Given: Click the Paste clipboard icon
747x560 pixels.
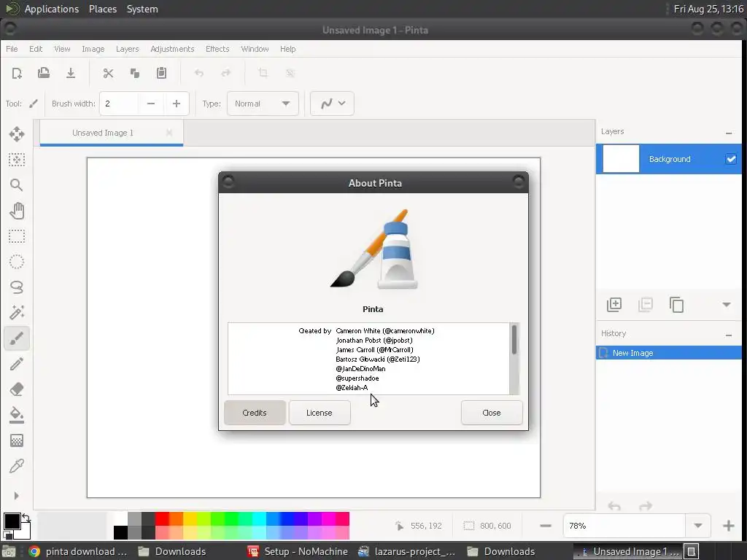Looking at the screenshot, I should [161, 73].
